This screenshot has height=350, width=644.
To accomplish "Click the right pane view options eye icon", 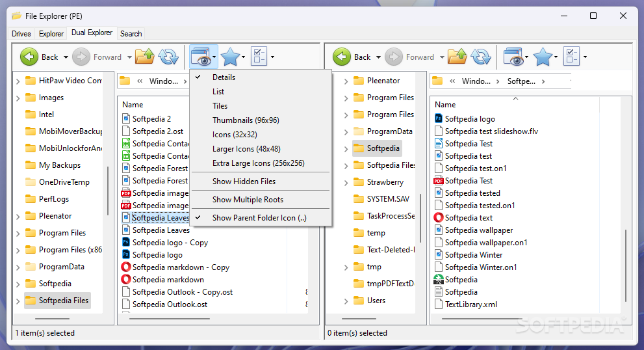I will click(514, 57).
